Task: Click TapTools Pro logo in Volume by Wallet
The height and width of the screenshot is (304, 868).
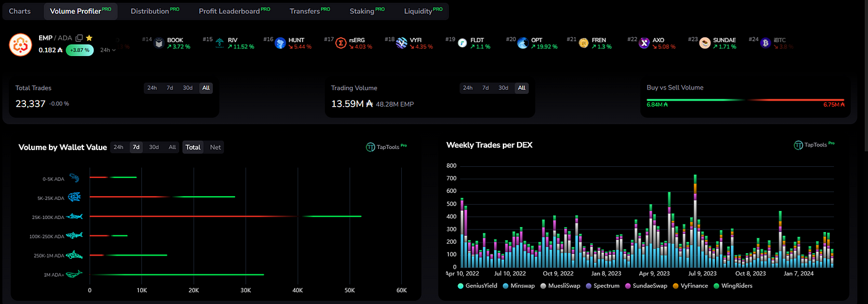Action: (386, 147)
